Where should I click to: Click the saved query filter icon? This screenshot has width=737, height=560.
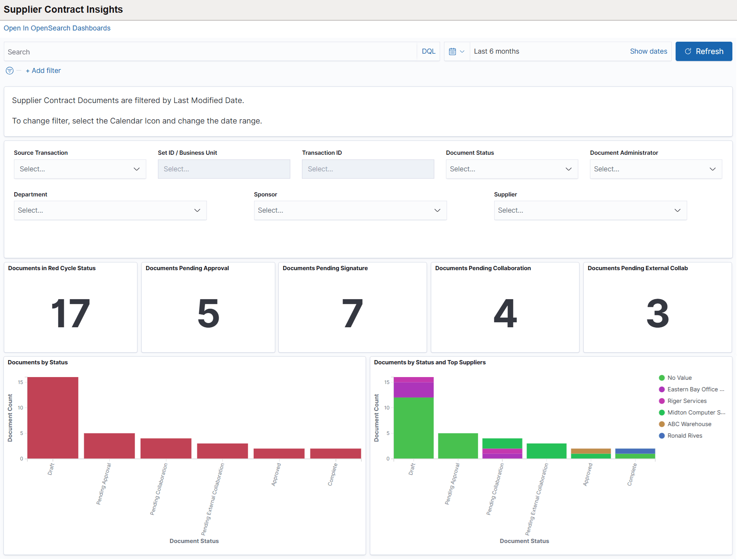tap(9, 71)
